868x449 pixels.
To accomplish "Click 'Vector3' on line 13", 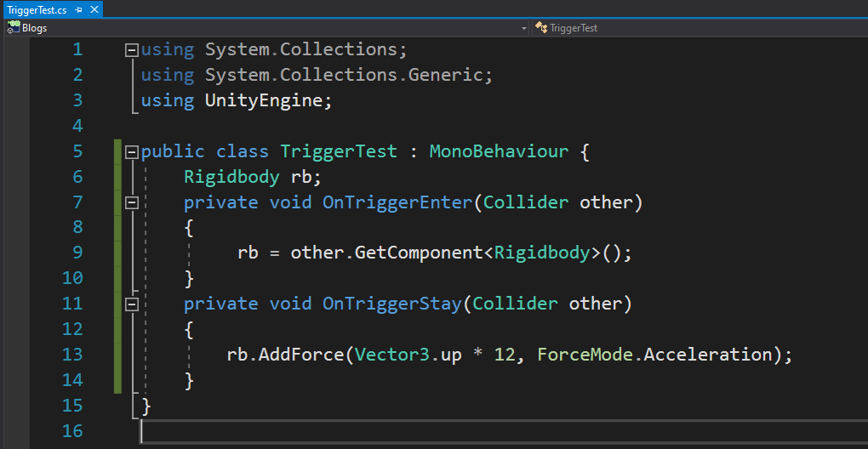I will click(x=392, y=355).
